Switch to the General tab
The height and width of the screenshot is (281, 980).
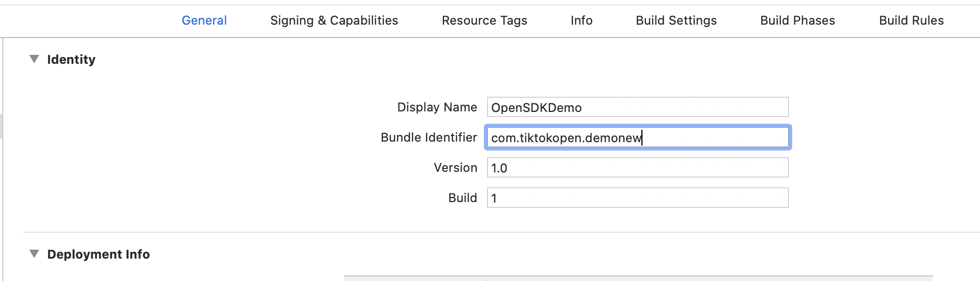(x=204, y=21)
